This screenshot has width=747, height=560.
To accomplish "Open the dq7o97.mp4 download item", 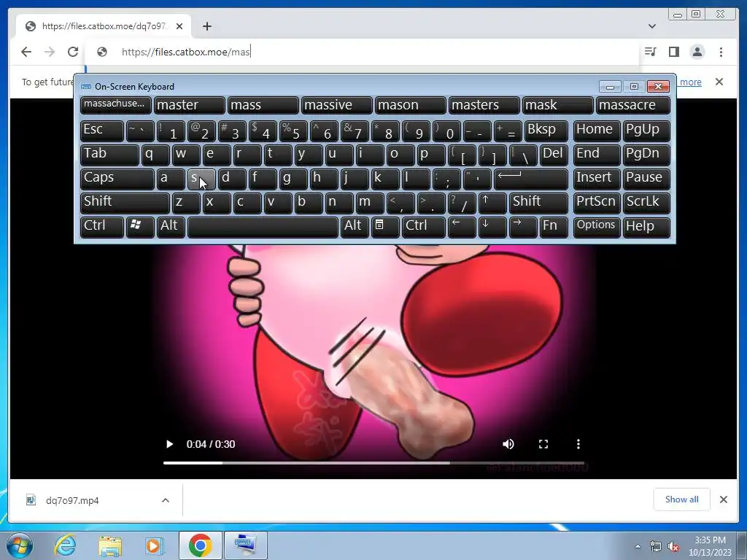I will tap(72, 500).
